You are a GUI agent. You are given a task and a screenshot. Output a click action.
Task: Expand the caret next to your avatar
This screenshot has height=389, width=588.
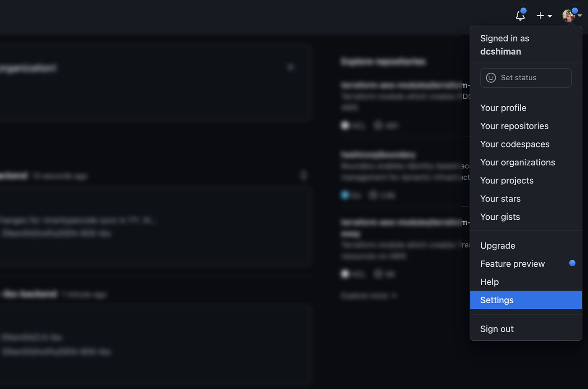coord(580,16)
